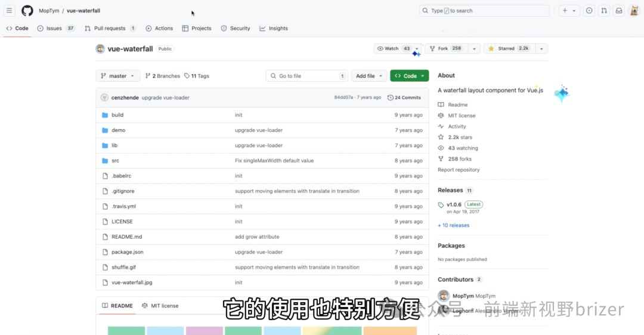Open the .babelrc file
This screenshot has width=644, height=335.
click(121, 176)
